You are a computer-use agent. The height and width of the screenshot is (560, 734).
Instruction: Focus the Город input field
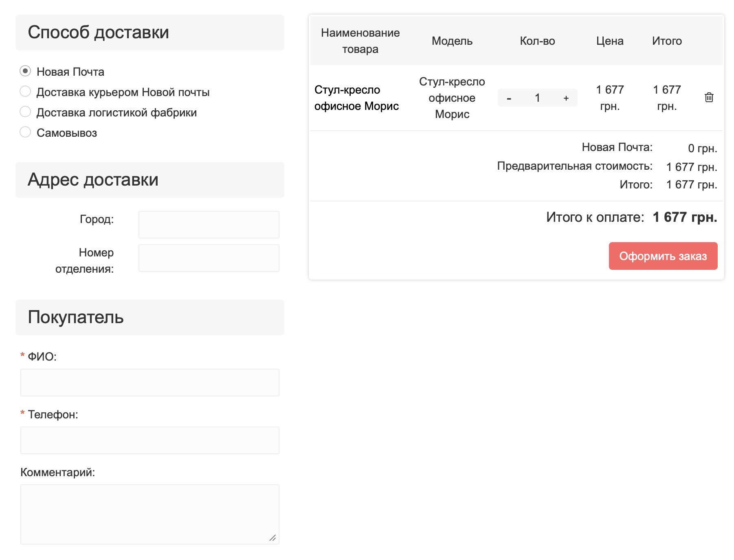[209, 224]
